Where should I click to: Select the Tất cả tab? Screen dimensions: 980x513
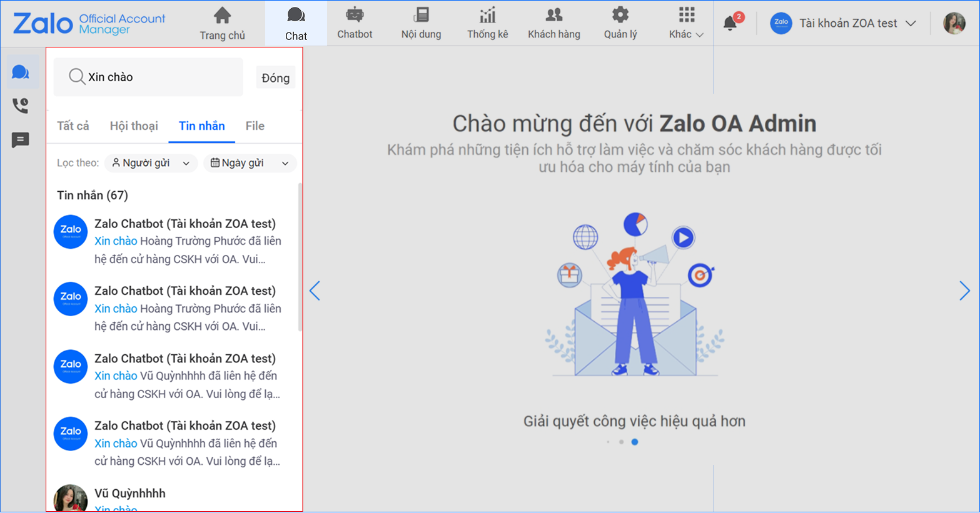(73, 126)
